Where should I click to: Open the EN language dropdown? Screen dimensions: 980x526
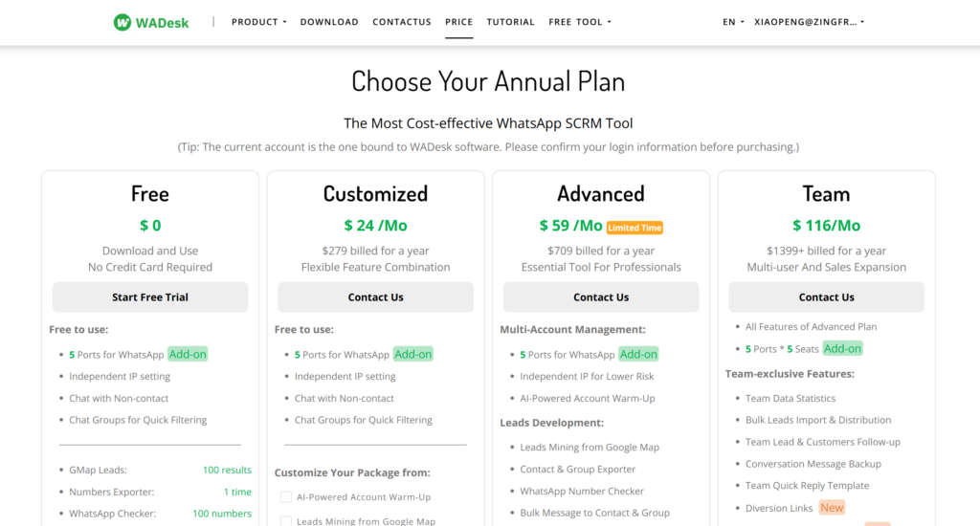point(733,22)
